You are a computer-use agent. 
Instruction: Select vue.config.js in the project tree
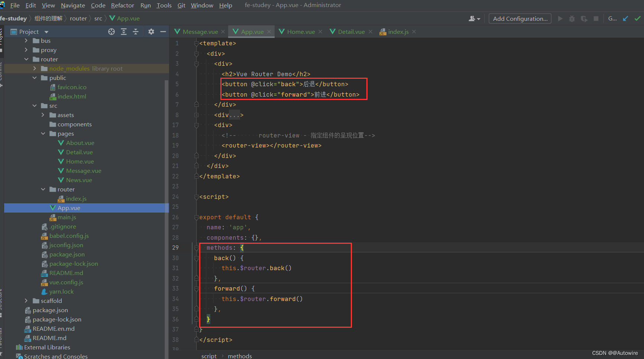click(66, 282)
